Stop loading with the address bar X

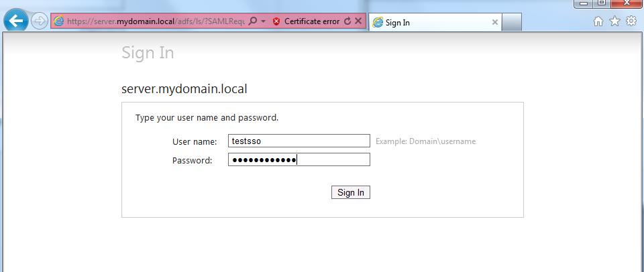(358, 21)
